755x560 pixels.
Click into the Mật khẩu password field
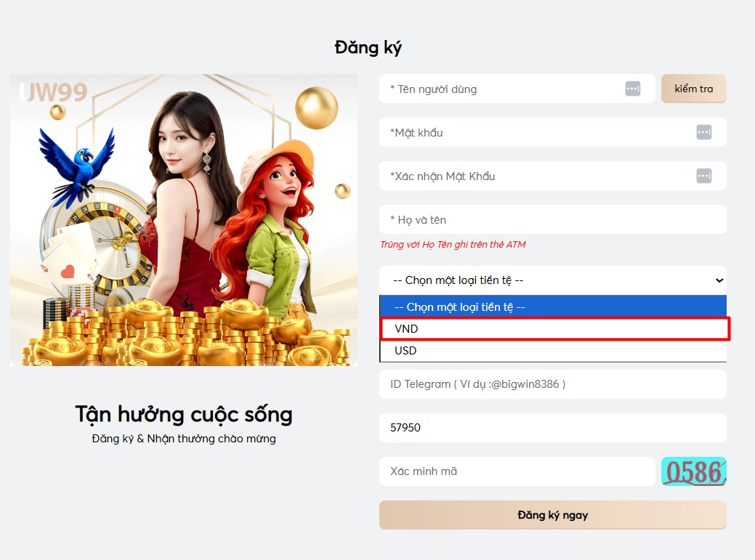tap(553, 132)
